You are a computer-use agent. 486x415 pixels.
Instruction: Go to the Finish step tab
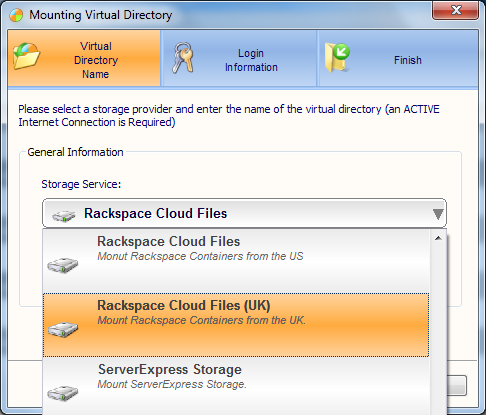398,59
